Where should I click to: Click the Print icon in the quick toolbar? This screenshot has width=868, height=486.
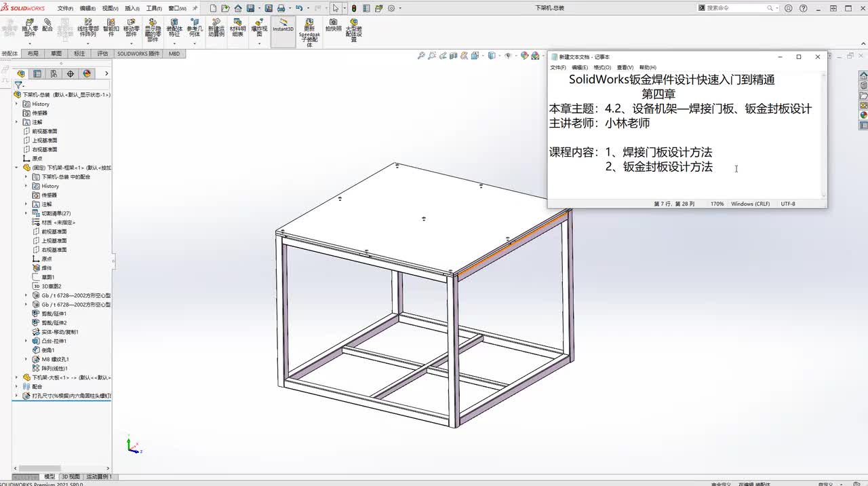[281, 8]
